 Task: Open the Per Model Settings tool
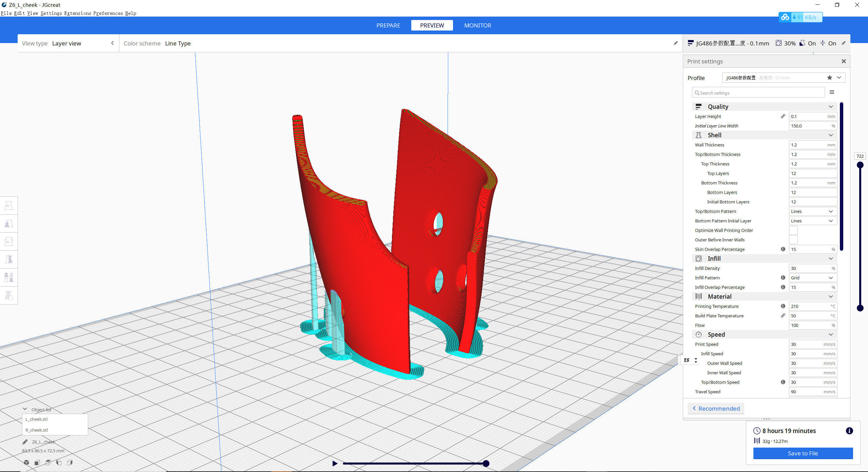tap(9, 277)
